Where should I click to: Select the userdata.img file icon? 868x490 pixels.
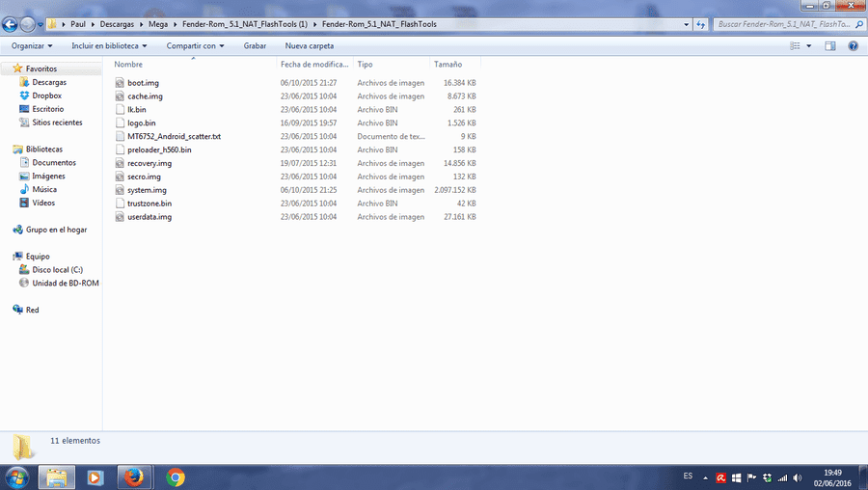121,217
